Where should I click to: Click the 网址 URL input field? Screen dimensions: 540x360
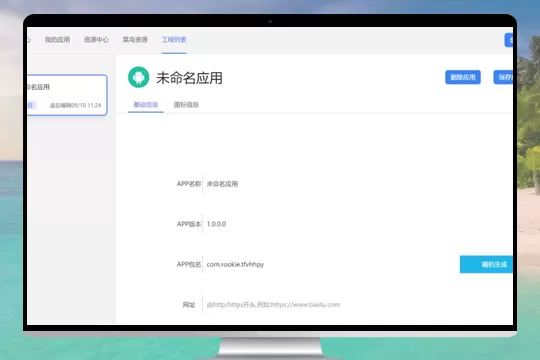click(x=357, y=305)
